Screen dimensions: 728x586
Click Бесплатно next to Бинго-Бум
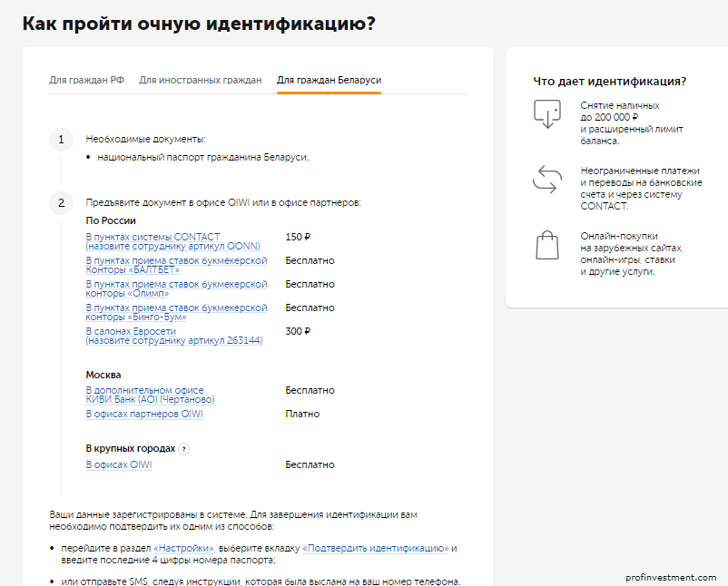coord(310,308)
